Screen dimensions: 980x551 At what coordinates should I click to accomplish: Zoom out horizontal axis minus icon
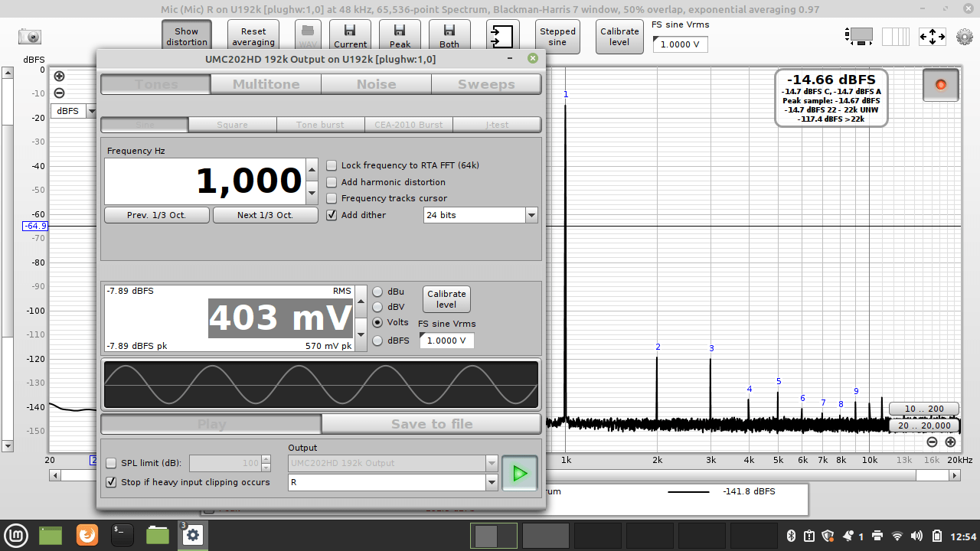tap(932, 442)
